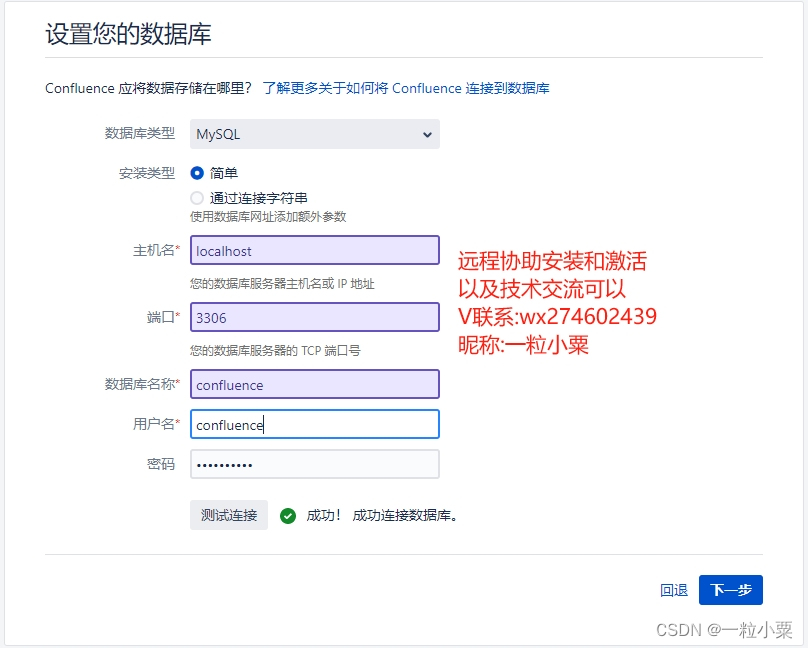
Task: Click the 成功连接数据库 status message
Action: 405,516
